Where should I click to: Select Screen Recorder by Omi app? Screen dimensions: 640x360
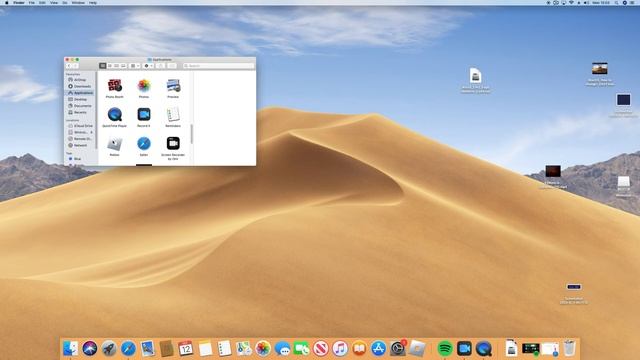tap(173, 144)
